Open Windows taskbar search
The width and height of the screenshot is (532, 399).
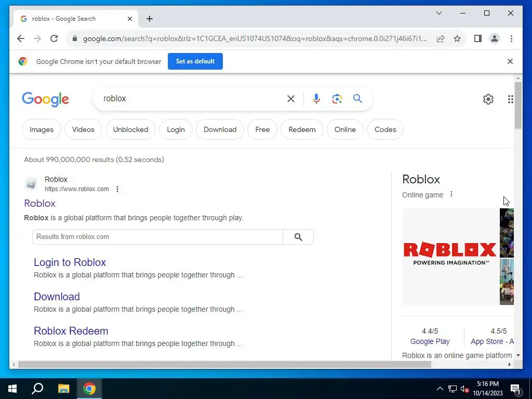[x=37, y=389]
